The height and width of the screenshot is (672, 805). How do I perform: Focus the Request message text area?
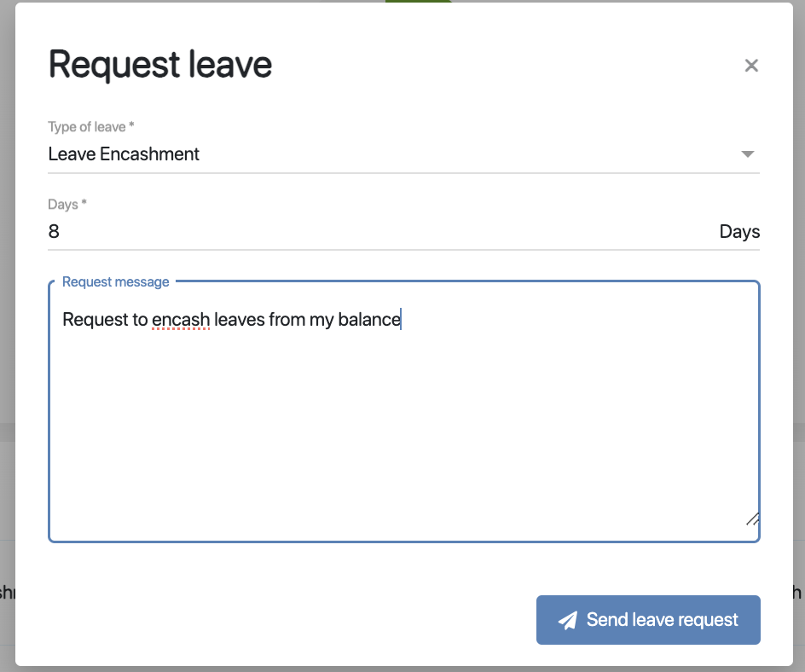[403, 426]
